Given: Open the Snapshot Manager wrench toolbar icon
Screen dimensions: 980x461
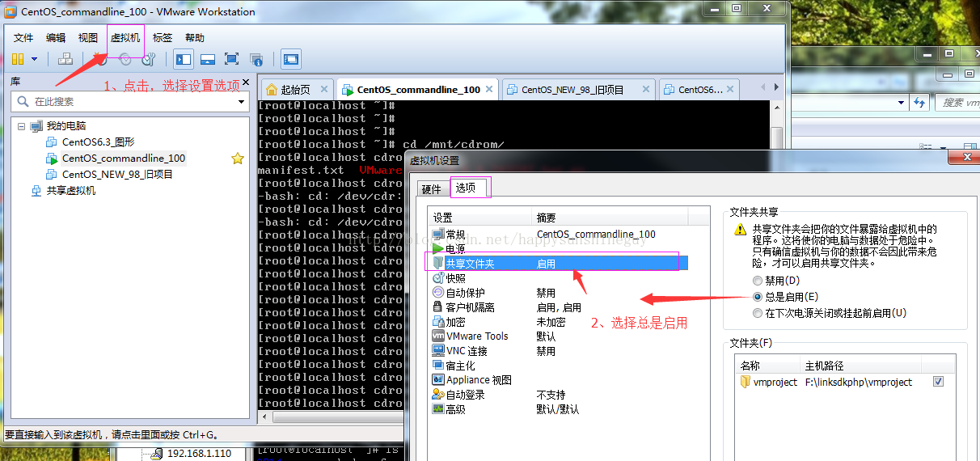Looking at the screenshot, I should click(149, 59).
